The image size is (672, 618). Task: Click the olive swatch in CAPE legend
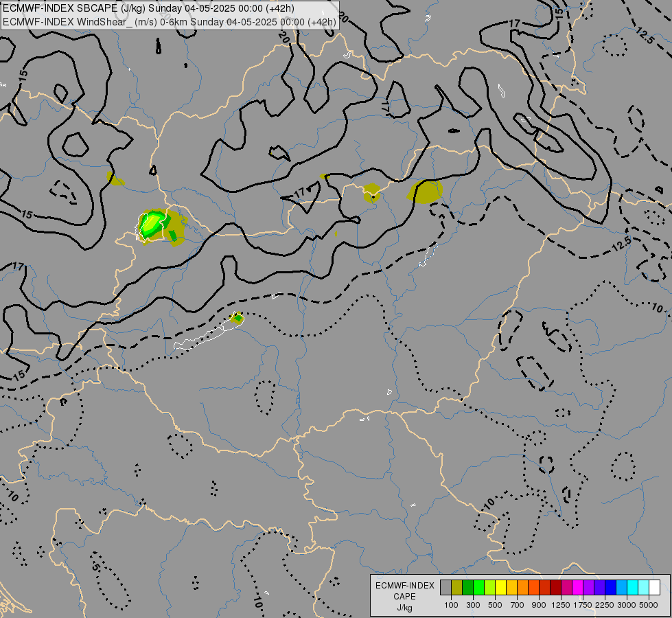click(457, 587)
